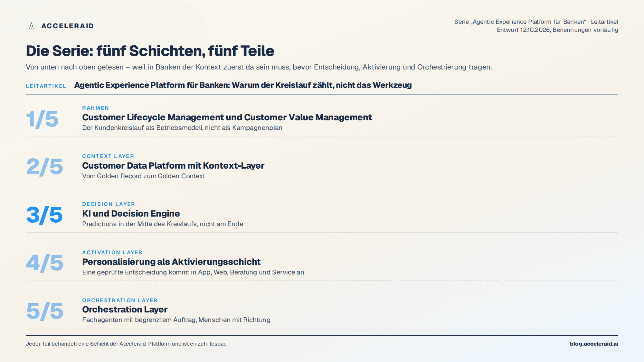Click the RAHMEN category label
Viewport: 644px width, 362px height.
[x=96, y=108]
